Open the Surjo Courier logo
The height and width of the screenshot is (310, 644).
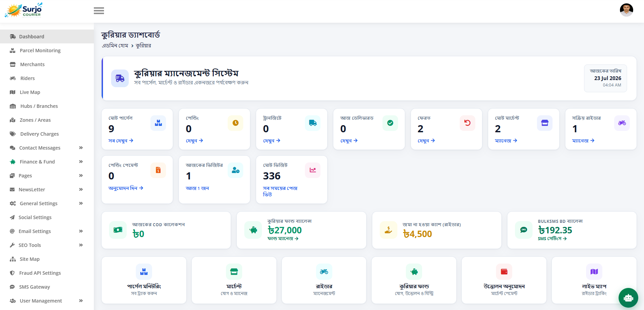[x=23, y=10]
